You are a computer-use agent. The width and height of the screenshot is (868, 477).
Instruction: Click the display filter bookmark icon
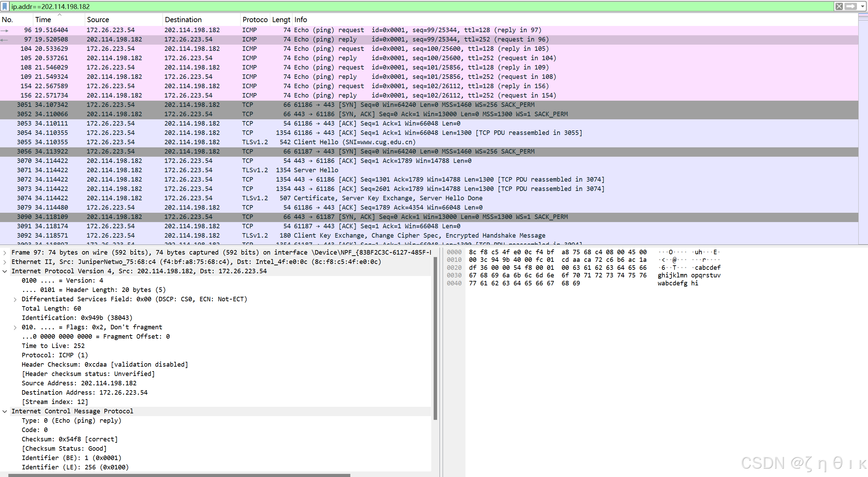point(4,6)
